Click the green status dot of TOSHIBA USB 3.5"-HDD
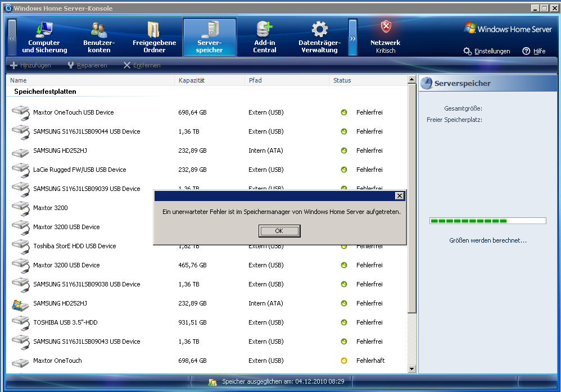This screenshot has width=561, height=392. click(344, 322)
